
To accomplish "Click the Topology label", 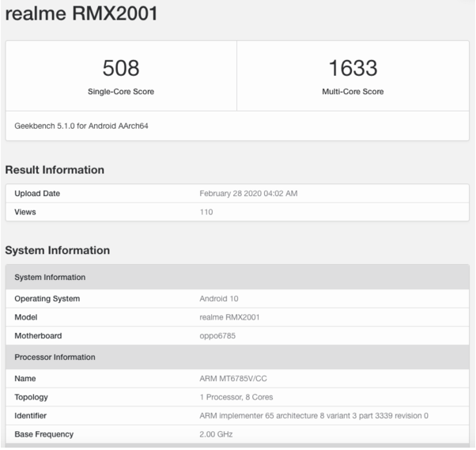I will tap(32, 397).
